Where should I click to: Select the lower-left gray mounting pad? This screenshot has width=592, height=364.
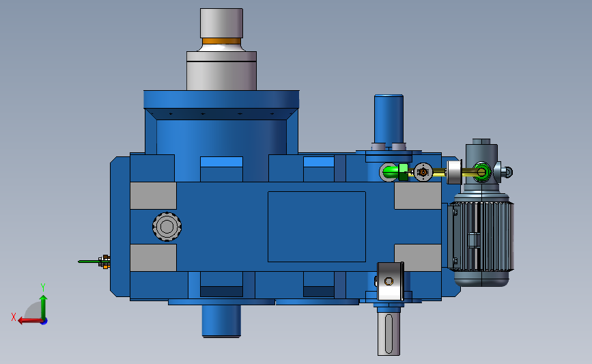153,257
